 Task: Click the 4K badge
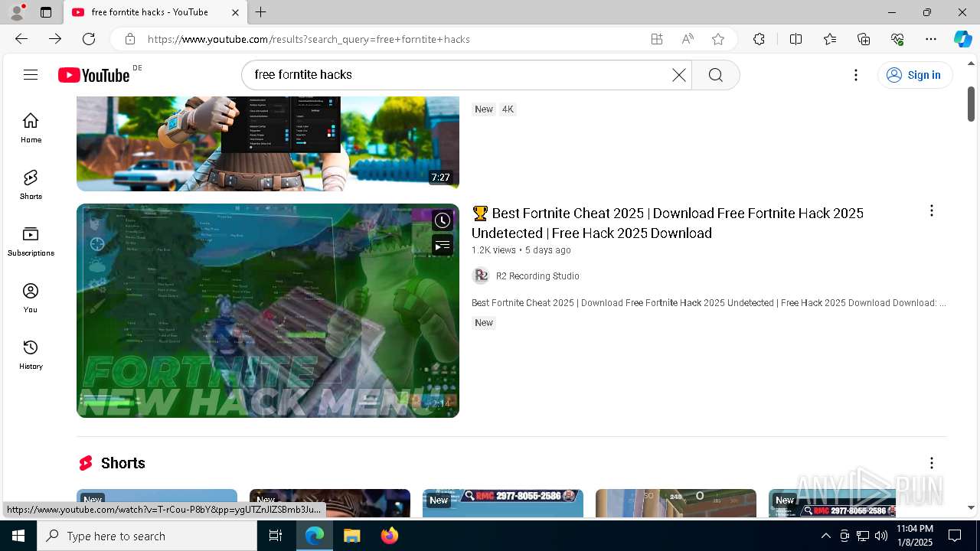tap(508, 109)
